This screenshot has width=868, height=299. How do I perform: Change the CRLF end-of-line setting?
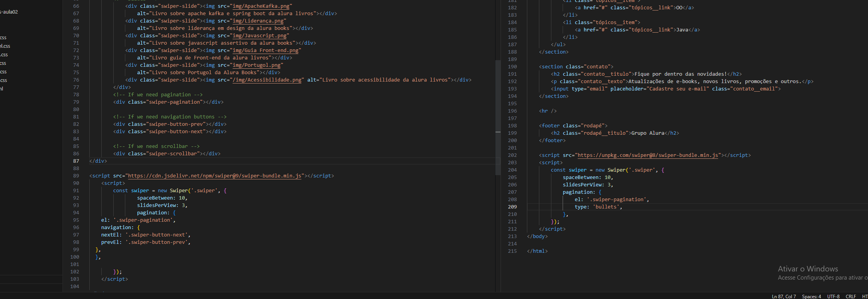(851, 296)
